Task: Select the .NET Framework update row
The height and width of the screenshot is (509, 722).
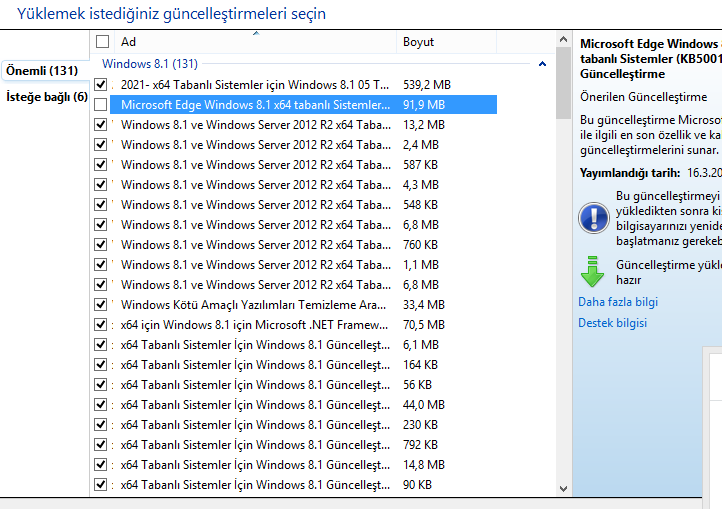Action: (x=303, y=325)
